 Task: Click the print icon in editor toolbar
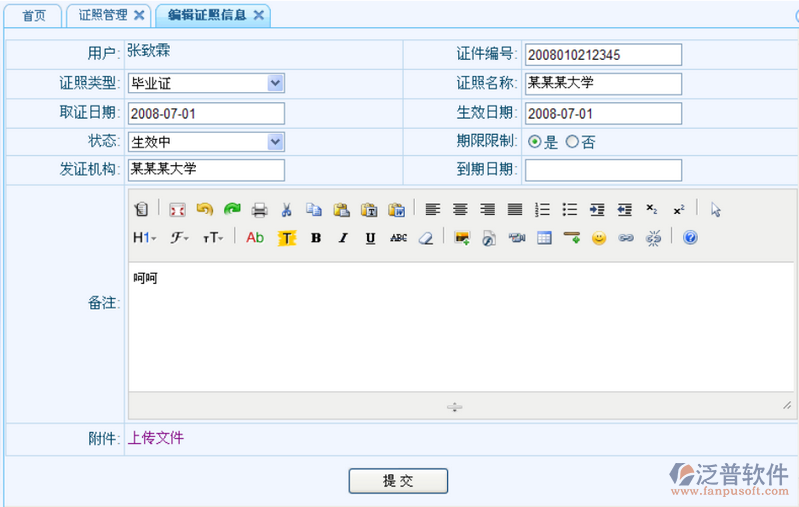tap(259, 210)
